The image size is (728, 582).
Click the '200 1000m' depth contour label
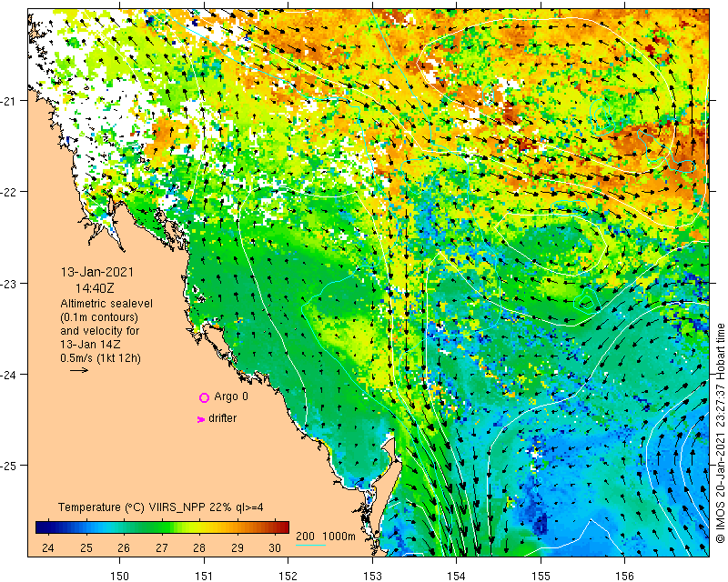point(326,537)
